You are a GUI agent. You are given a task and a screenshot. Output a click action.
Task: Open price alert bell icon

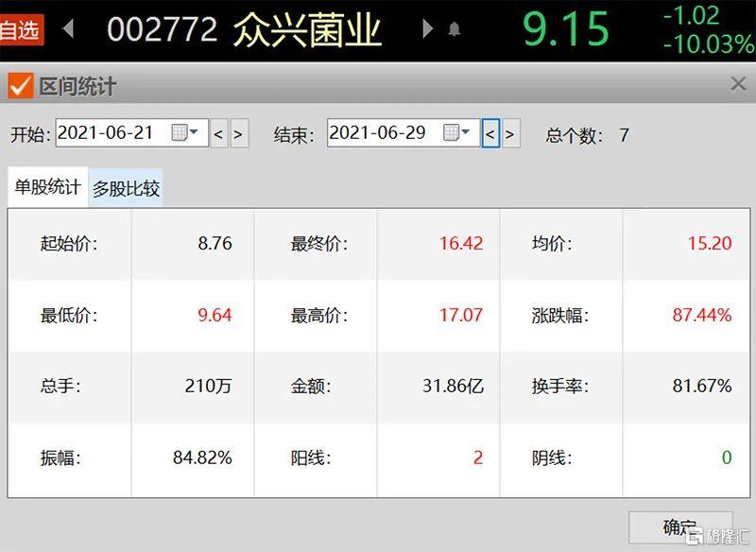[x=455, y=29]
